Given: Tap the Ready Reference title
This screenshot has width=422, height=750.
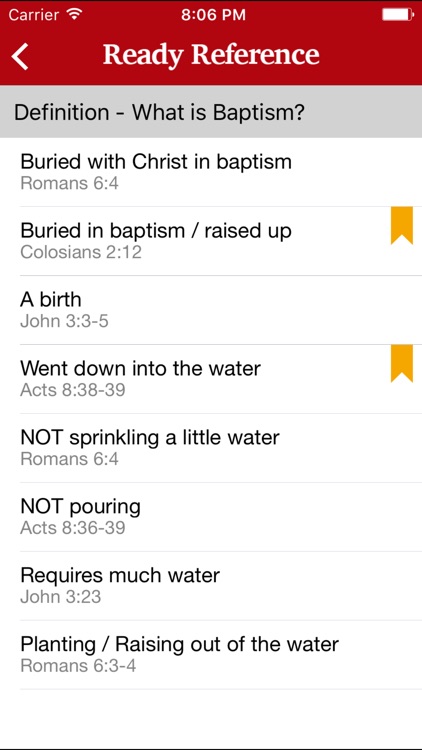Looking at the screenshot, I should (211, 55).
